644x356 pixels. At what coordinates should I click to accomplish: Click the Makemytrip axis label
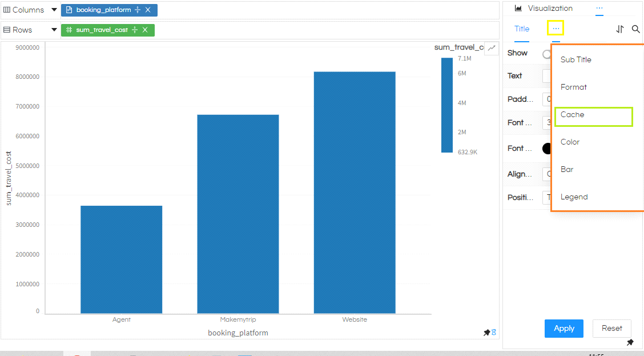click(238, 319)
